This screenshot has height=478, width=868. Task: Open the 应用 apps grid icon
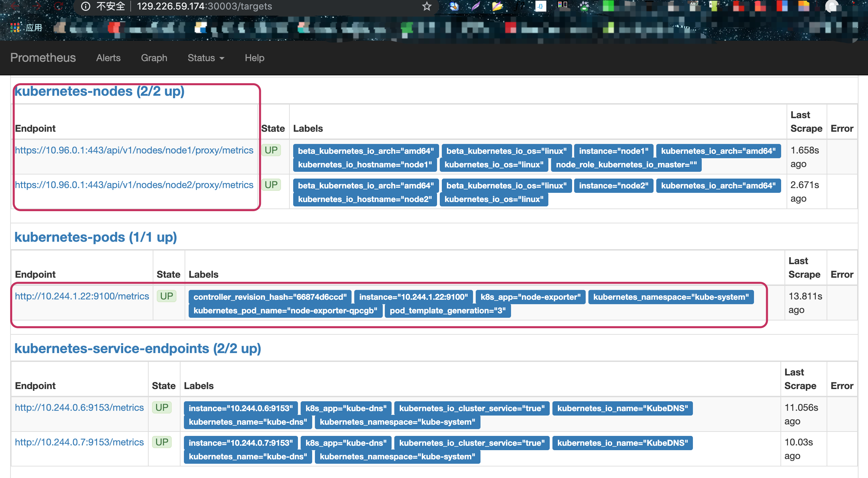[15, 27]
